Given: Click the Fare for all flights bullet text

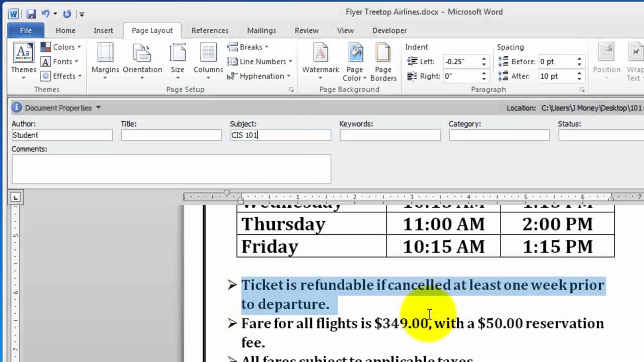Looking at the screenshot, I should (x=423, y=332).
